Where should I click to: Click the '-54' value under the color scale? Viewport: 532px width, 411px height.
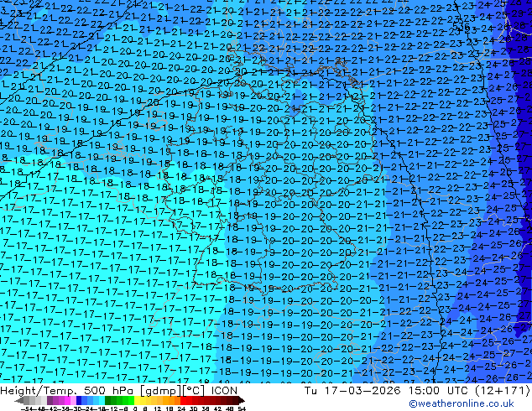pyautogui.click(x=27, y=408)
